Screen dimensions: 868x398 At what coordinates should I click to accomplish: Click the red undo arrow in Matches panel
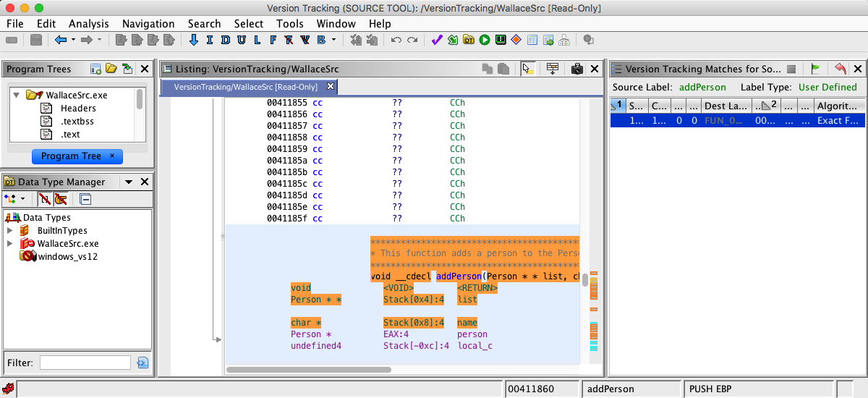(840, 69)
